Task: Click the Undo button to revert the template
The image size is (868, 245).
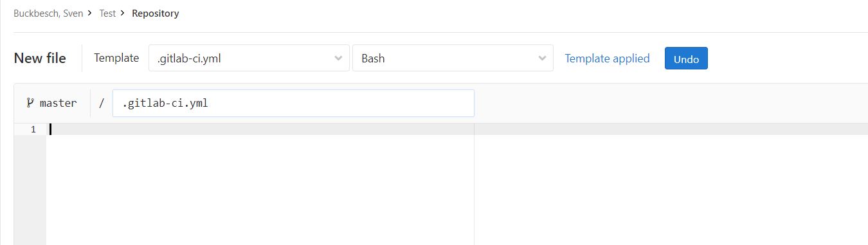Action: coord(686,59)
